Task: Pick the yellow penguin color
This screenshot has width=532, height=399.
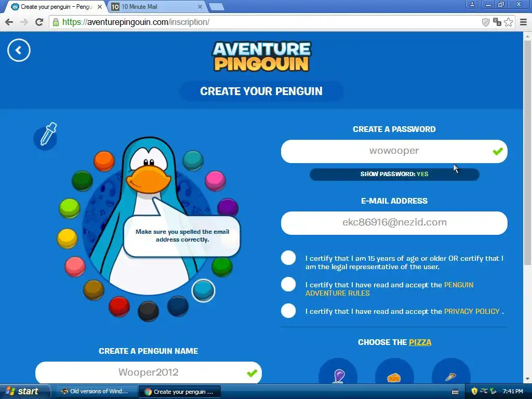Action: click(x=67, y=238)
